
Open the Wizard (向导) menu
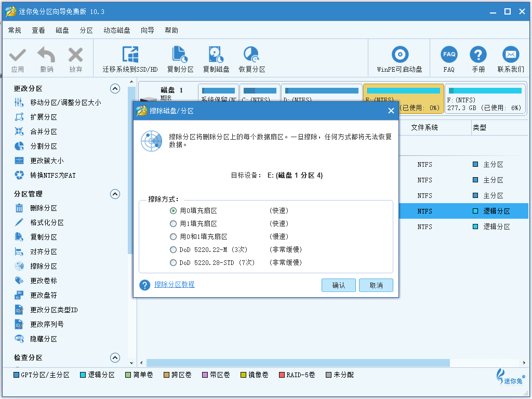click(x=147, y=31)
